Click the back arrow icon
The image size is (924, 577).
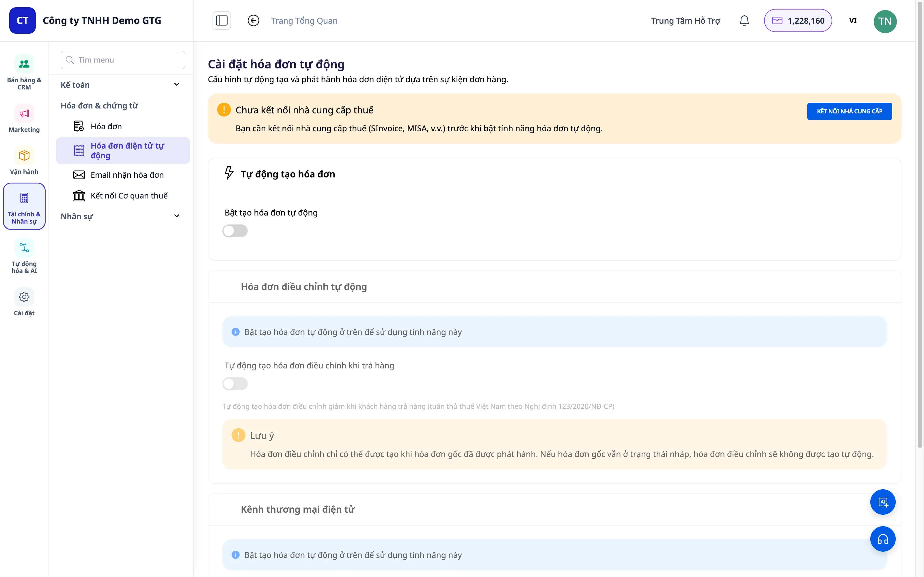[253, 20]
